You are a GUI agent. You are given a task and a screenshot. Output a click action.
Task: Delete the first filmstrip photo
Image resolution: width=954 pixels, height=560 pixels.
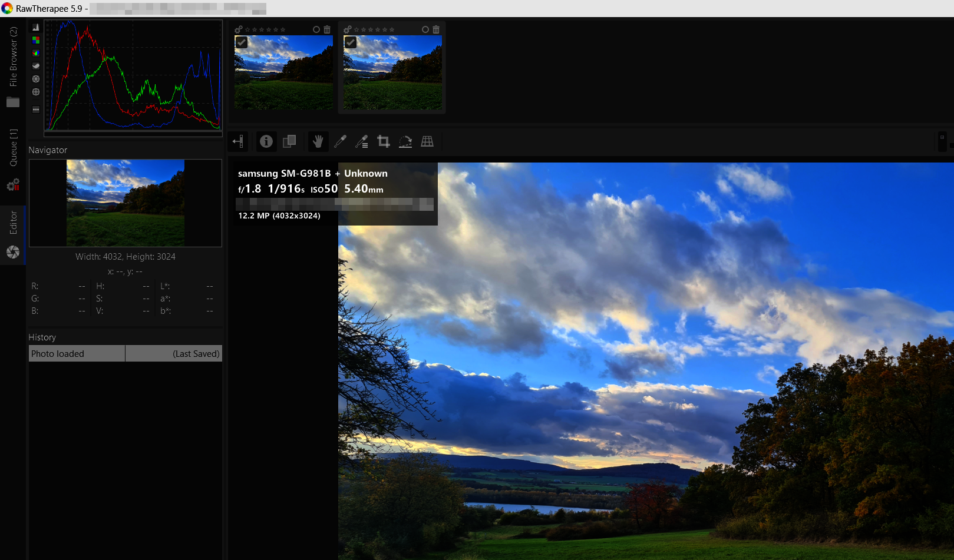327,29
